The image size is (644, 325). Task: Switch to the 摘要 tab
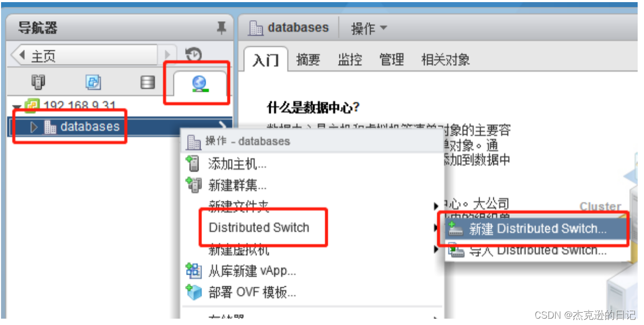[x=308, y=59]
